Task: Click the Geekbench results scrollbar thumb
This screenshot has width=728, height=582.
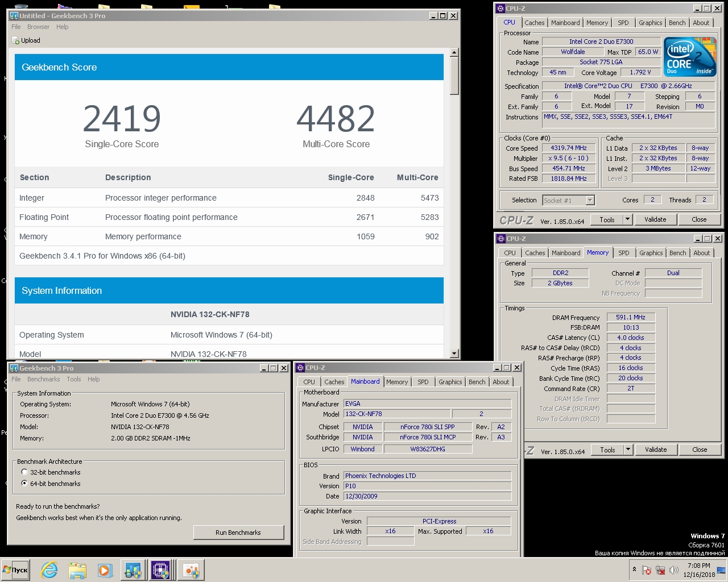Action: pos(454,76)
